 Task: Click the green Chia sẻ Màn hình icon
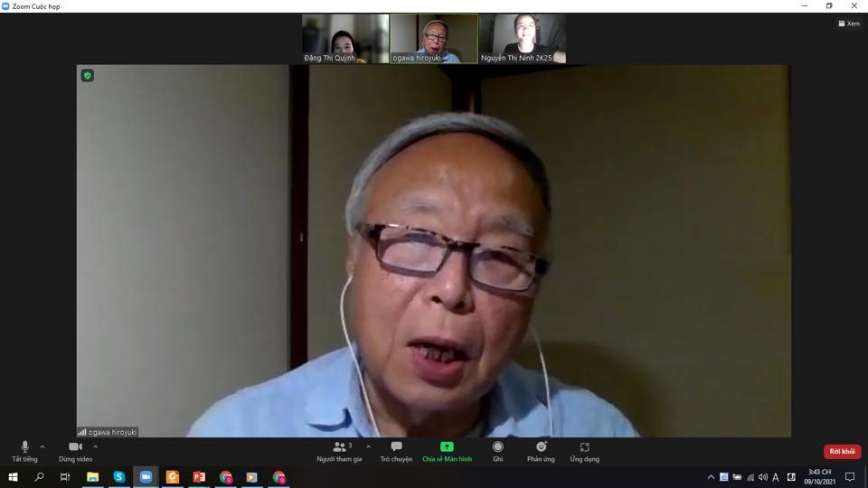click(x=447, y=447)
